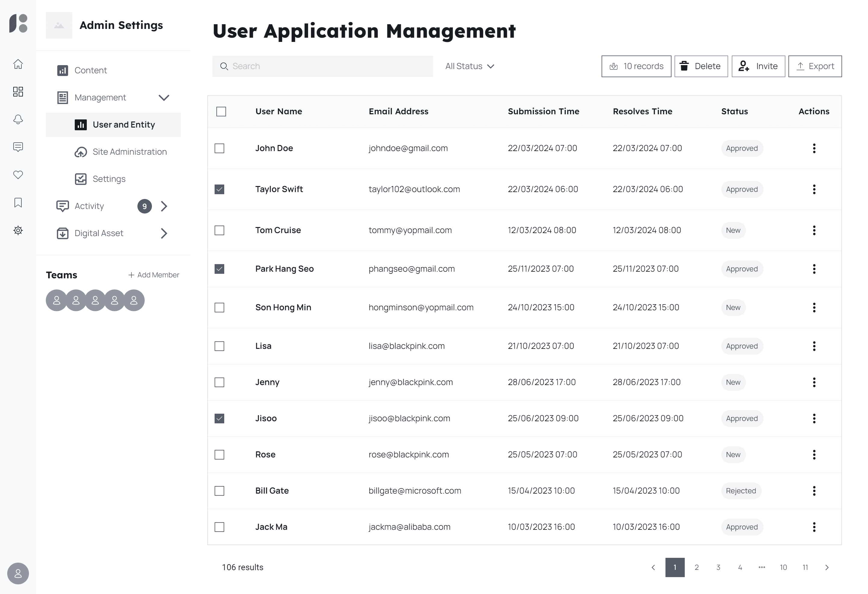Click the Admin Settings image placeholder
The height and width of the screenshot is (594, 868).
pyautogui.click(x=59, y=25)
